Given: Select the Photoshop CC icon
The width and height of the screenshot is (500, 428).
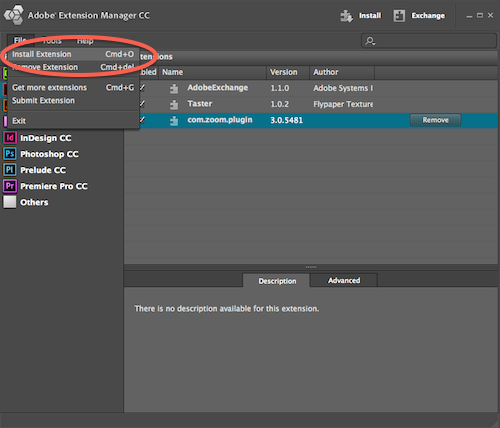Looking at the screenshot, I should point(10,154).
